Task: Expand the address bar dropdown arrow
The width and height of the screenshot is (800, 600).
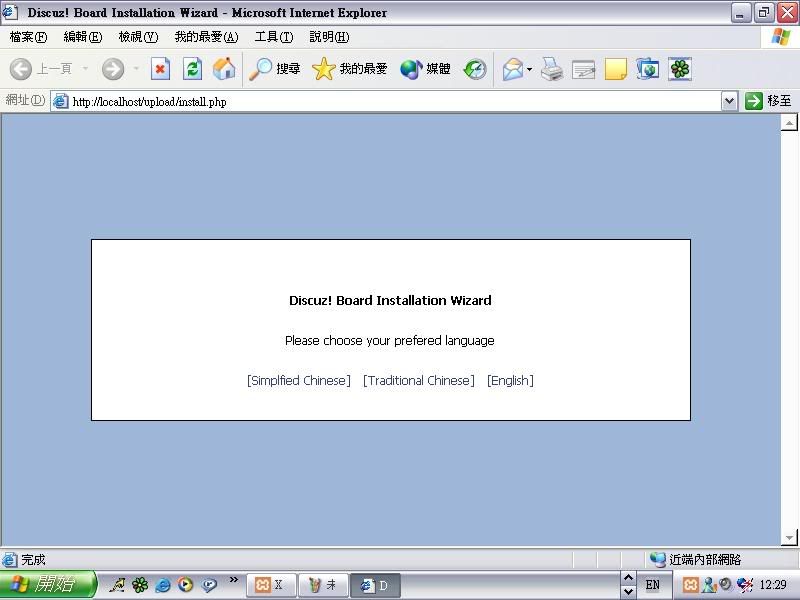Action: tap(729, 101)
